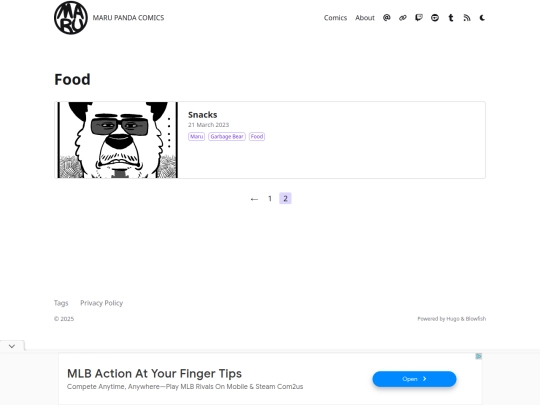Open the Snacks comic title
Image resolution: width=540 pixels, height=405 pixels.
[202, 115]
